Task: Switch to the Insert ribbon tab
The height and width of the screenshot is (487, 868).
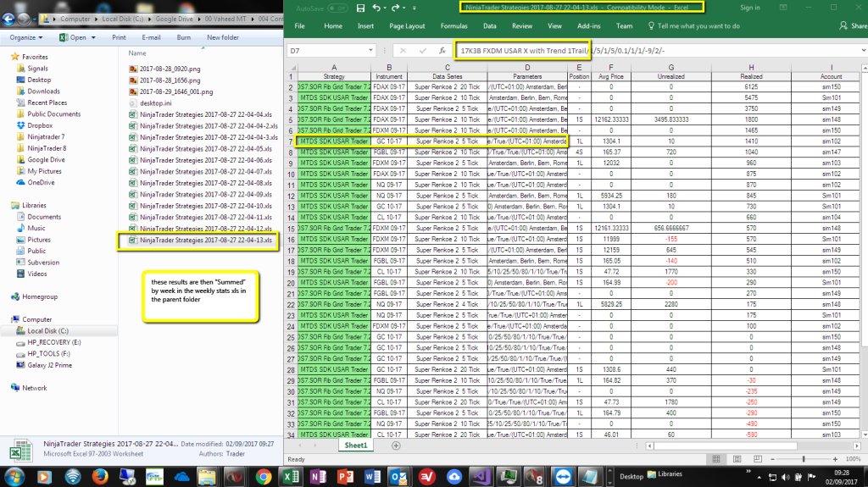Action: click(x=365, y=26)
